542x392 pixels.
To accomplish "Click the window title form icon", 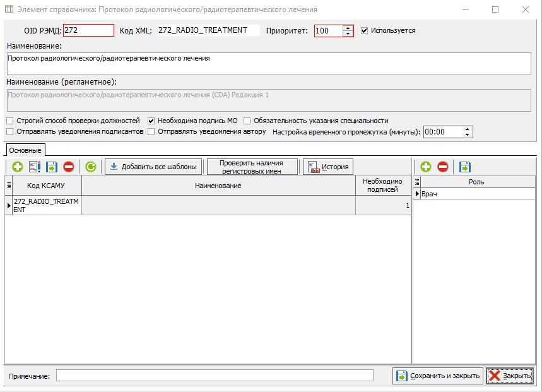I will point(9,9).
